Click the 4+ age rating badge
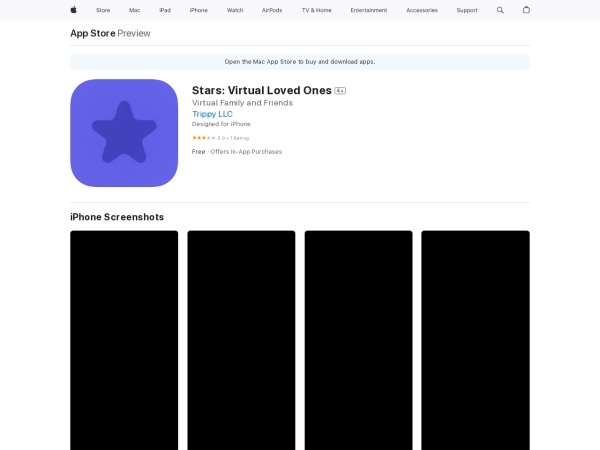600x450 pixels. coord(340,90)
